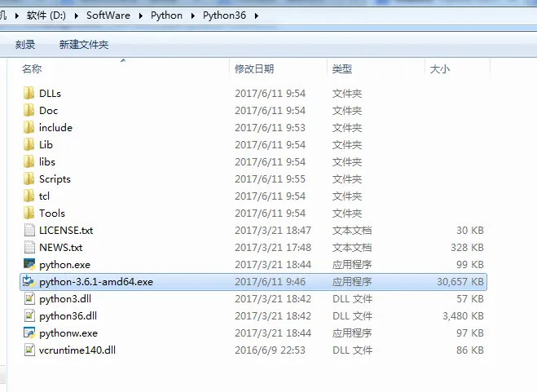Select the tcl folder icon
The image size is (537, 392).
[29, 196]
